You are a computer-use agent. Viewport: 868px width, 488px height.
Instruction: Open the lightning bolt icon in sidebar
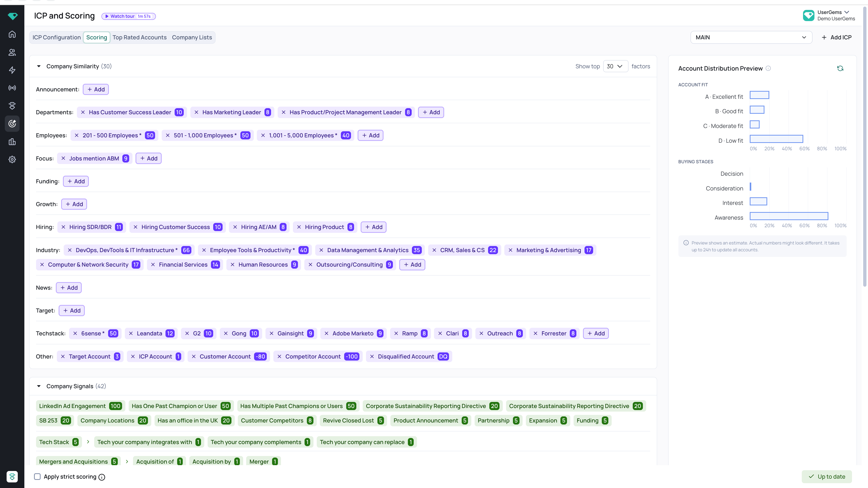click(x=12, y=70)
